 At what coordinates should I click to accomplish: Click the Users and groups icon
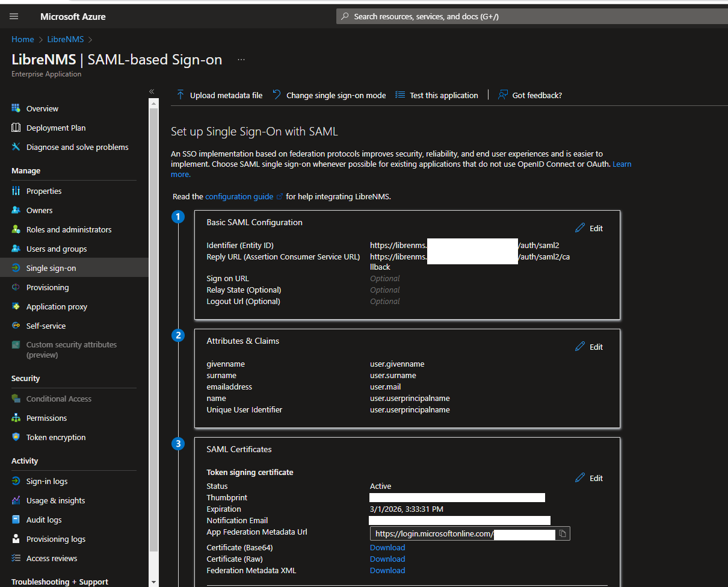(16, 249)
